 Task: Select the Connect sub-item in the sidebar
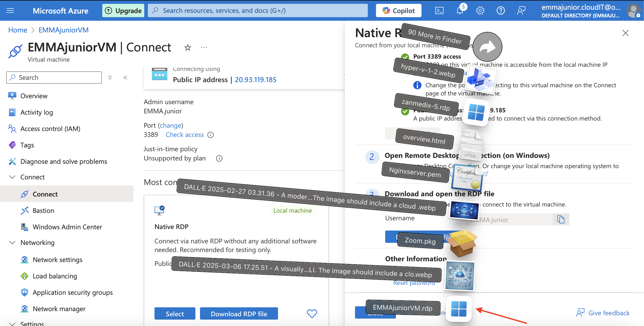(x=66, y=194)
